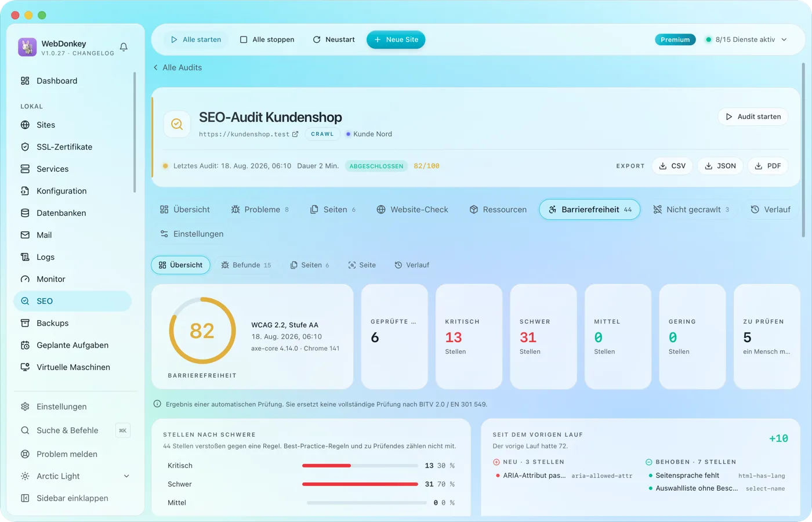Export audit as CSV

point(672,166)
